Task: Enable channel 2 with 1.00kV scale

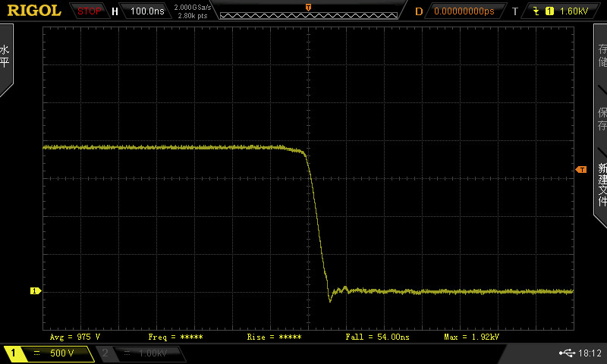Action: coord(142,353)
